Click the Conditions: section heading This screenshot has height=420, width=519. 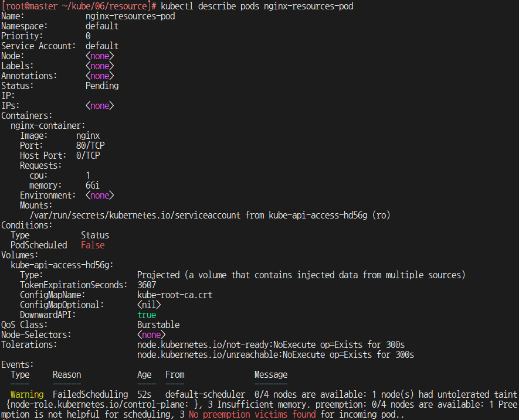(x=27, y=225)
